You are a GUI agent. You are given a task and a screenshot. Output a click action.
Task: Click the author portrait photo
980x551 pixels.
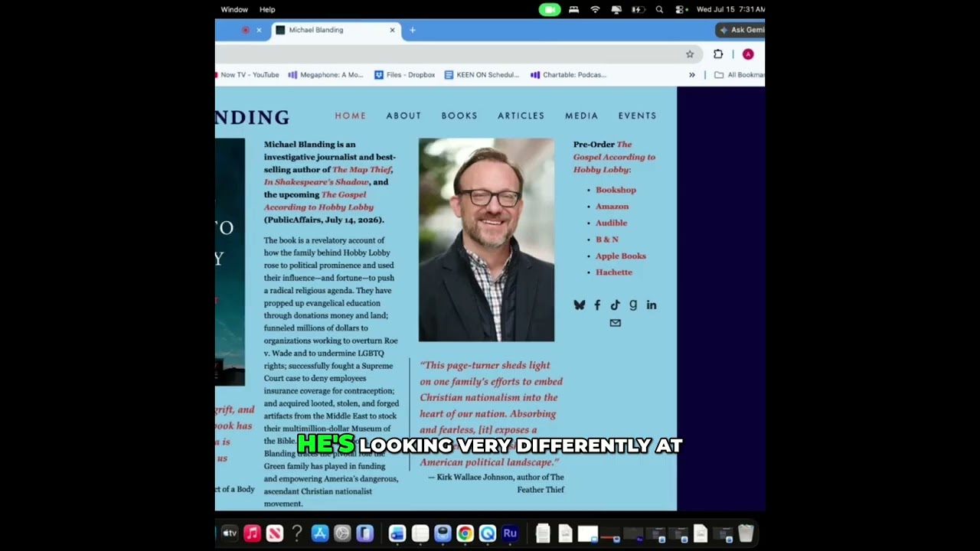486,240
